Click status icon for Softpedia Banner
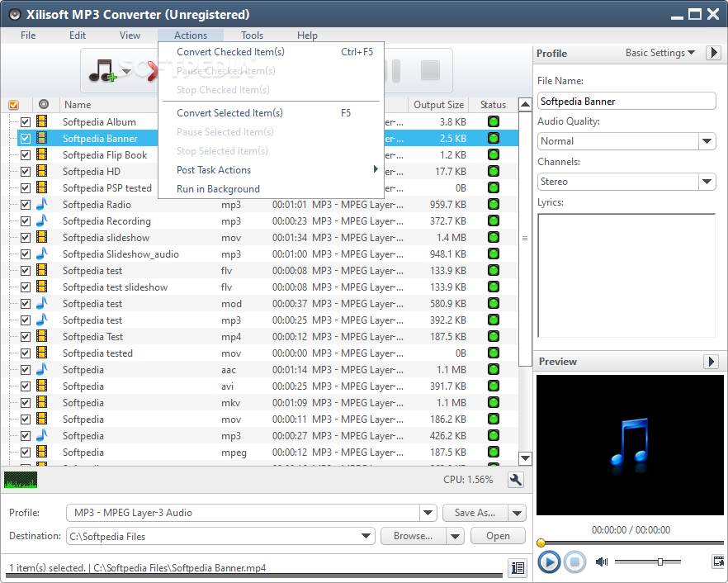728x583 pixels. [494, 139]
